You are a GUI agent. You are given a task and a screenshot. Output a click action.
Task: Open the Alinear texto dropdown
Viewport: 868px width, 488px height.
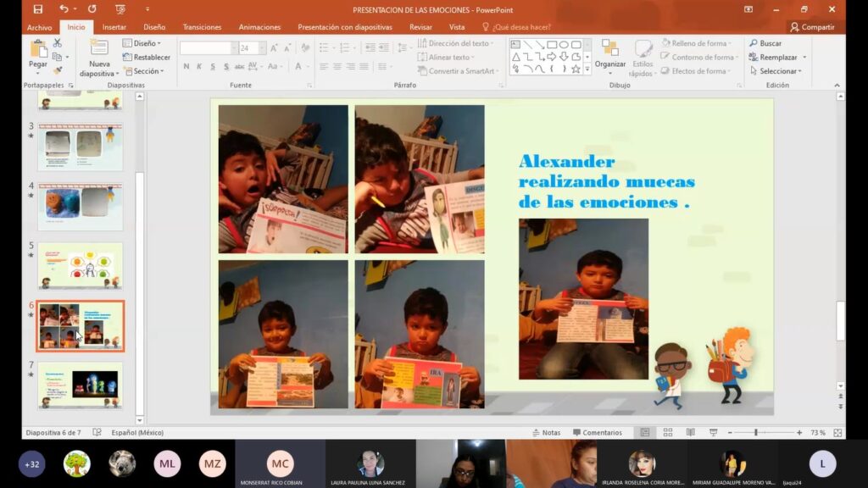[447, 57]
